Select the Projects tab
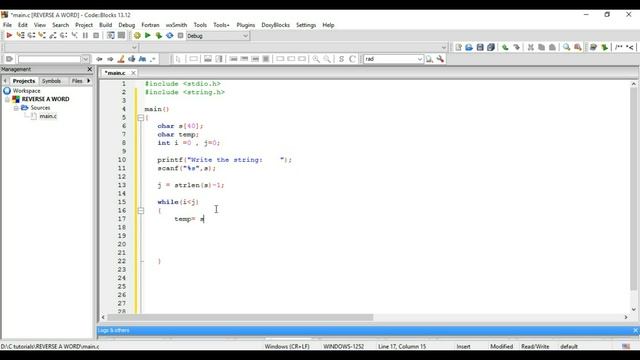This screenshot has height=360, width=640. coord(24,81)
